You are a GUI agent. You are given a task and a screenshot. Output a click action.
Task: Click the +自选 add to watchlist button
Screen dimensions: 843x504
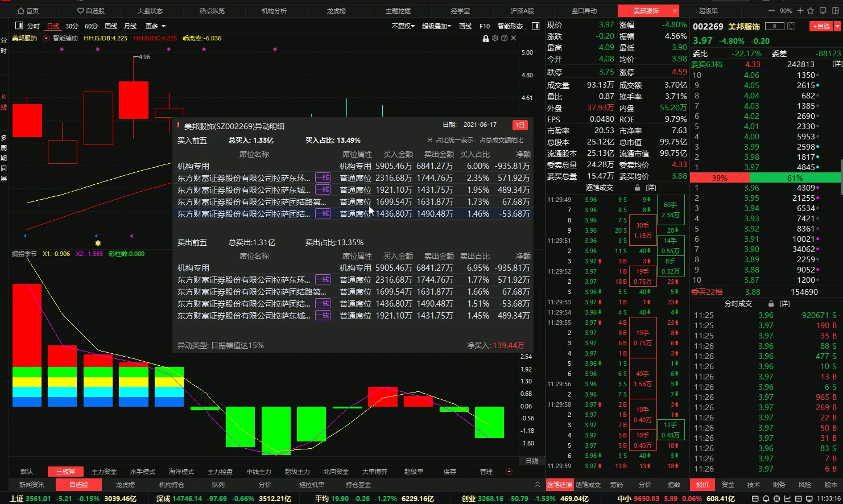tap(821, 26)
